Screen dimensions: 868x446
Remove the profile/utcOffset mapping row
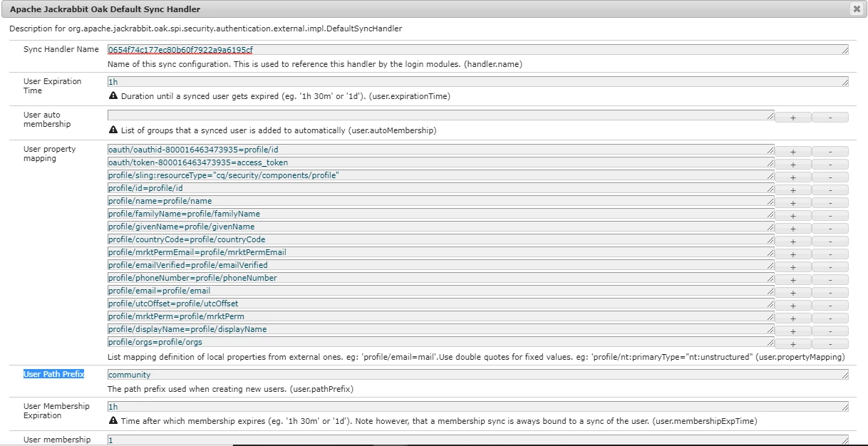tap(830, 306)
